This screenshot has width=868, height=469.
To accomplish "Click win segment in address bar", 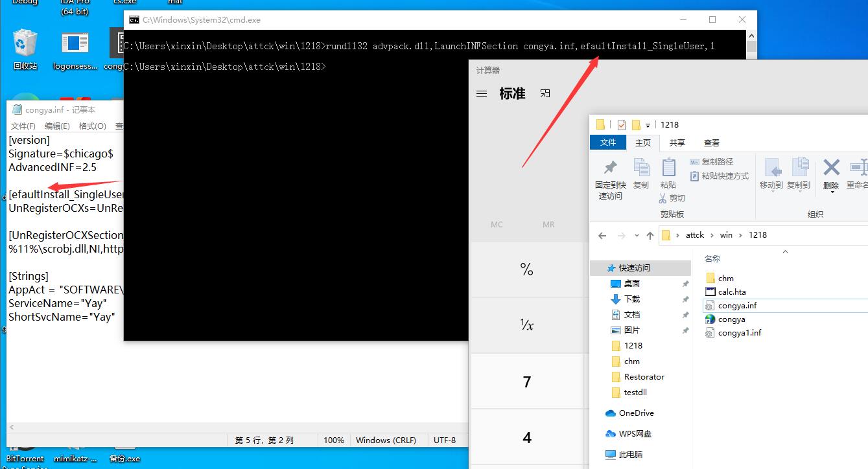I will [726, 235].
